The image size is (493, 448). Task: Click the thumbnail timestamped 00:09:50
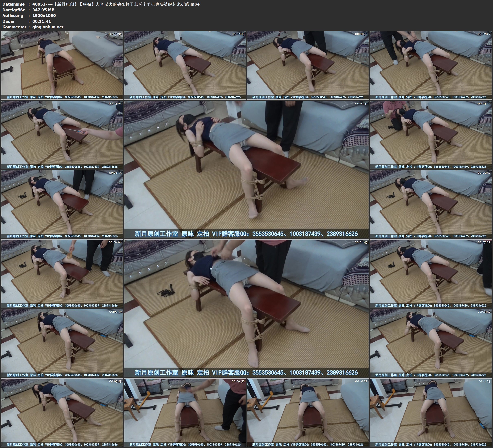[x=185, y=412]
